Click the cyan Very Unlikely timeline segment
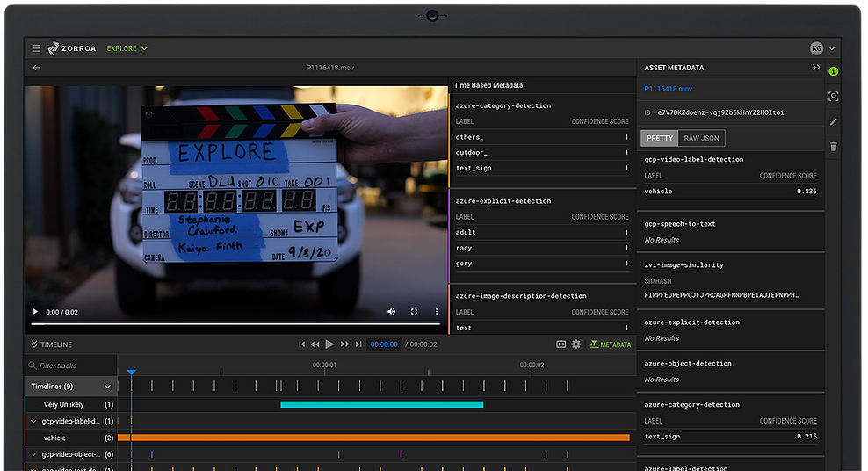 [382, 404]
